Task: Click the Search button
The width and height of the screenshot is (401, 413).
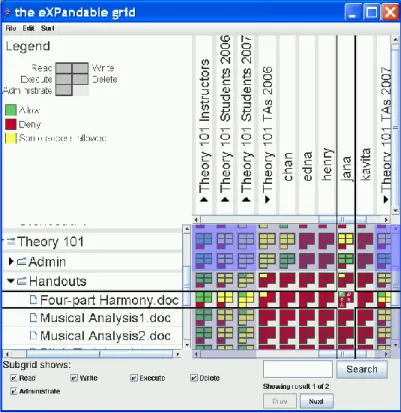Action: pos(362,369)
